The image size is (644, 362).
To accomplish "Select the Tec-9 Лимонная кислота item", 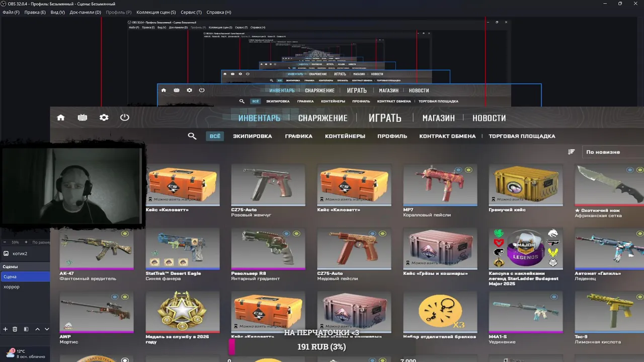I will coord(609,318).
